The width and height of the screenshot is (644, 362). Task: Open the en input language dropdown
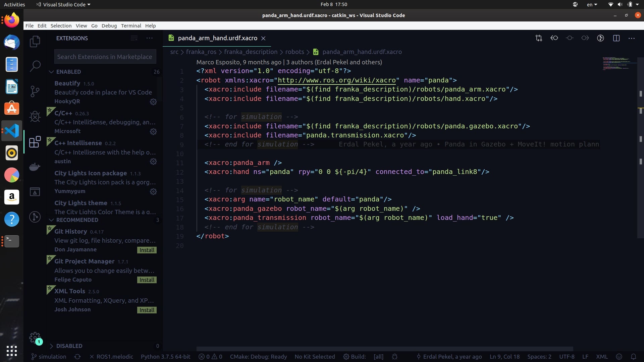click(592, 4)
